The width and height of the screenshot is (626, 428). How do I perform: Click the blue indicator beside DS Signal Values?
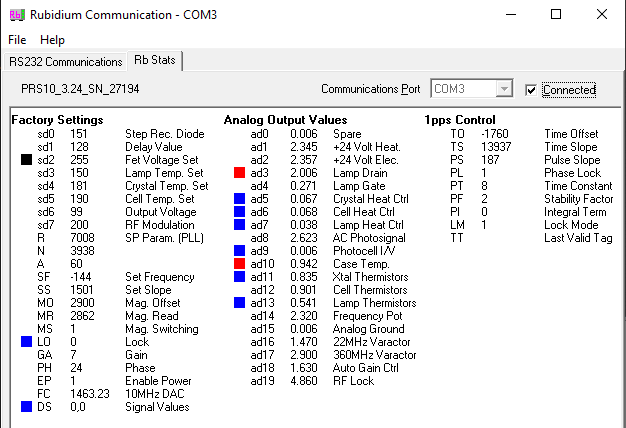[26, 406]
